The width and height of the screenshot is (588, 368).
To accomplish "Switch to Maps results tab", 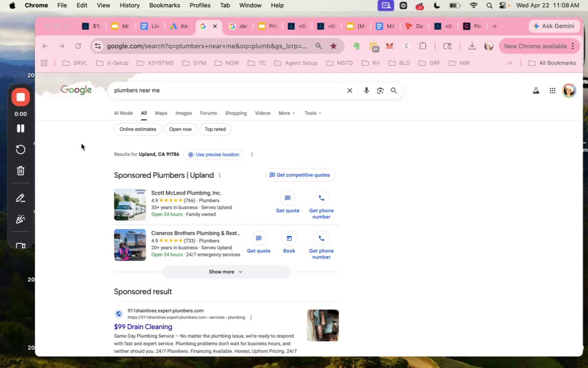I will pos(161,113).
